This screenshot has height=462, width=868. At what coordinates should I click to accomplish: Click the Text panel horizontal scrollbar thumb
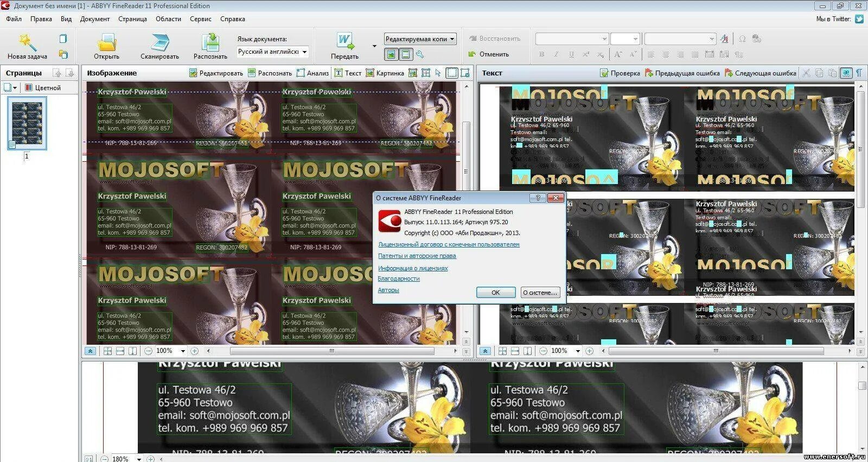click(x=716, y=351)
